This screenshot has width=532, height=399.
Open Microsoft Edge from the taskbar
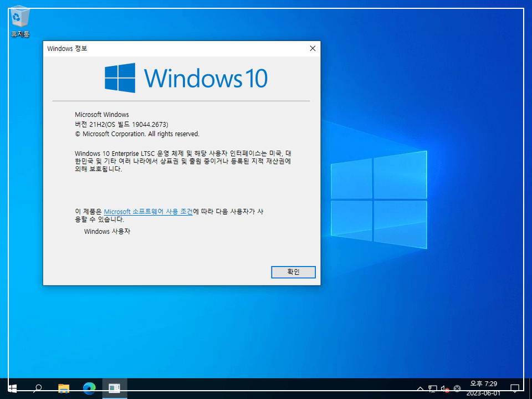89,388
